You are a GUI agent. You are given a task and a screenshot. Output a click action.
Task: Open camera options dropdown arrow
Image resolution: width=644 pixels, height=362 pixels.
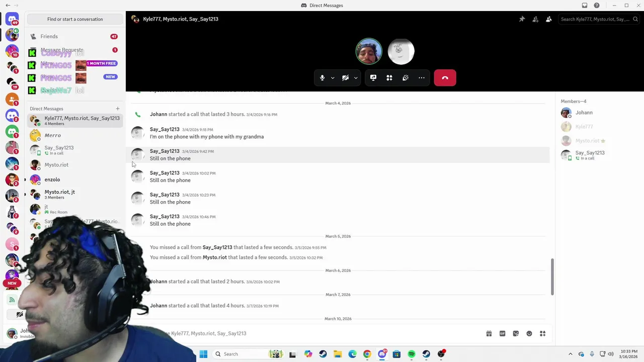pos(356,78)
